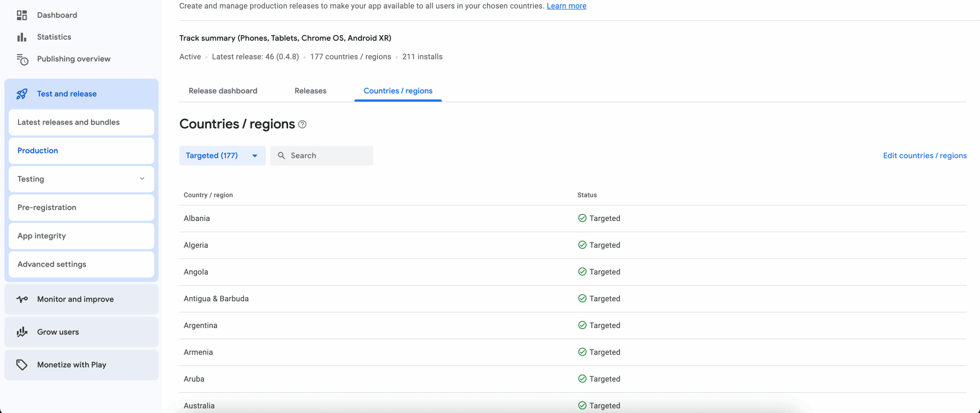This screenshot has width=980, height=413.
Task: Open help for Countries / regions heading
Action: click(302, 124)
